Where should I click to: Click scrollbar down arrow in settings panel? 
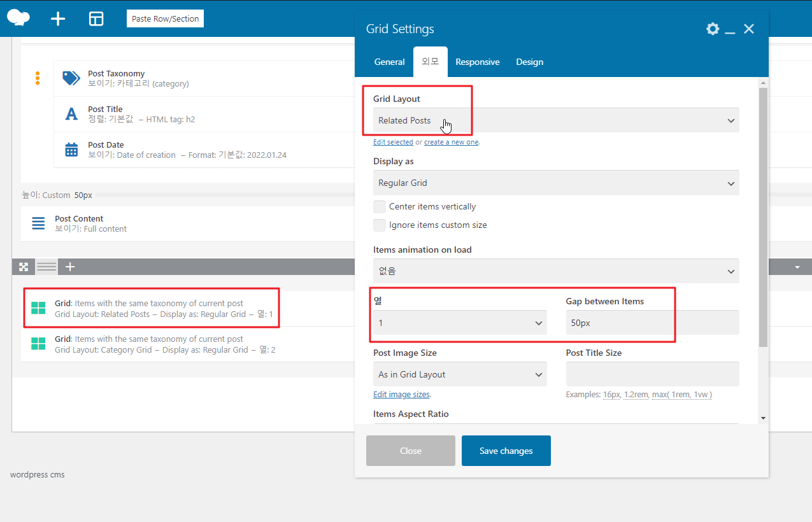(763, 418)
